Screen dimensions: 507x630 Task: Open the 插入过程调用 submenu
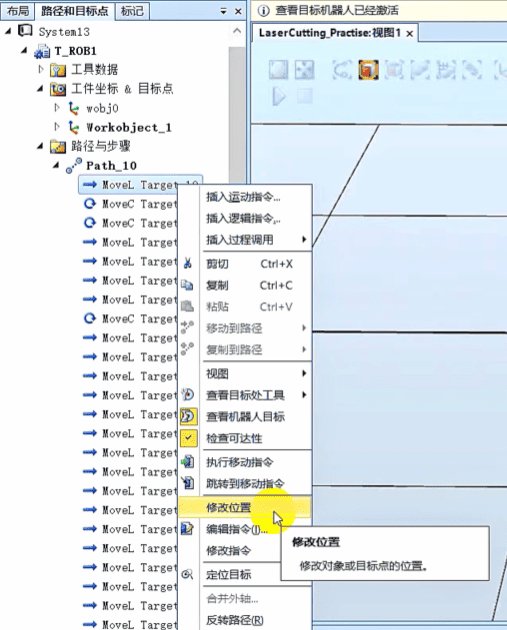click(x=245, y=240)
